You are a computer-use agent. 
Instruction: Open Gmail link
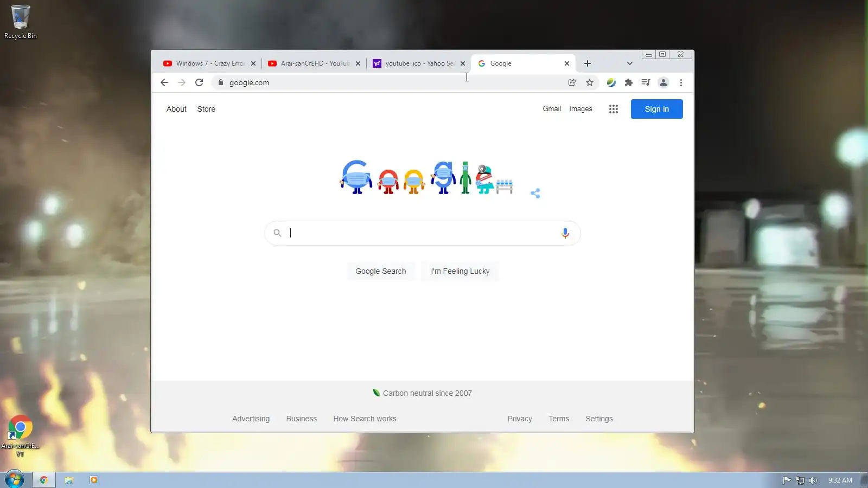point(552,108)
